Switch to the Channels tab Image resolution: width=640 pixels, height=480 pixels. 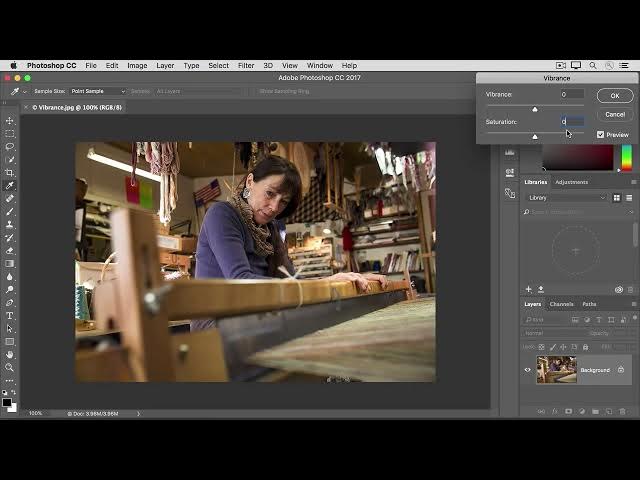[x=561, y=304]
